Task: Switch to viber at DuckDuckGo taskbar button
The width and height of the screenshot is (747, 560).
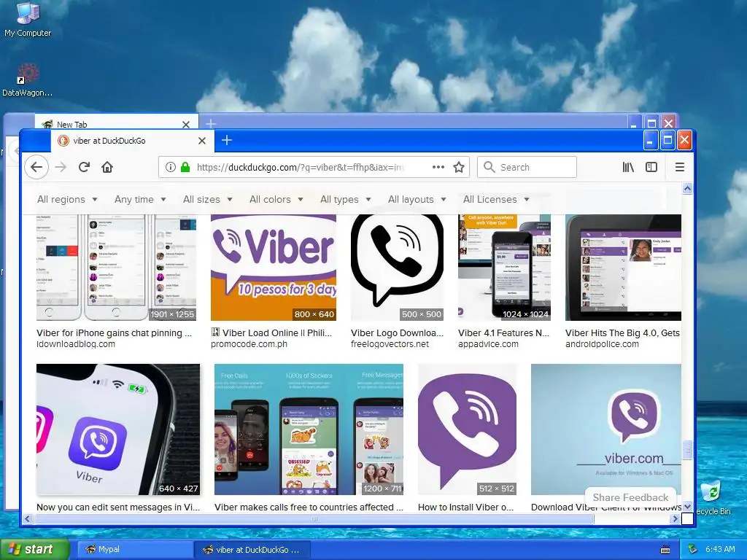Action: point(252,550)
